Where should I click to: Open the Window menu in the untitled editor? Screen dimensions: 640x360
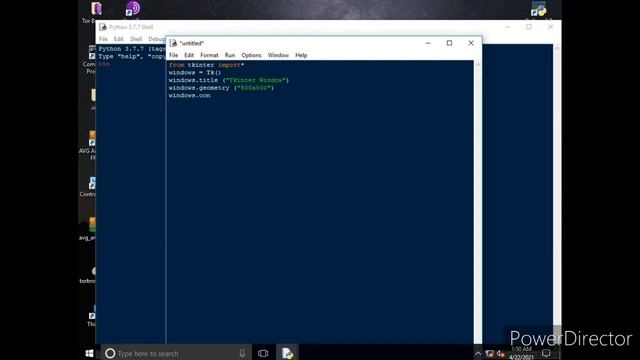pos(278,55)
